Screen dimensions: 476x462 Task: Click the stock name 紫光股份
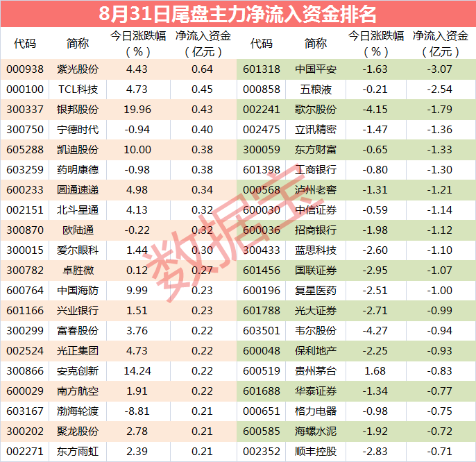78,69
